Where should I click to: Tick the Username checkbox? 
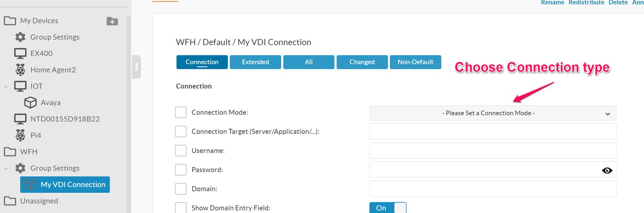click(181, 150)
